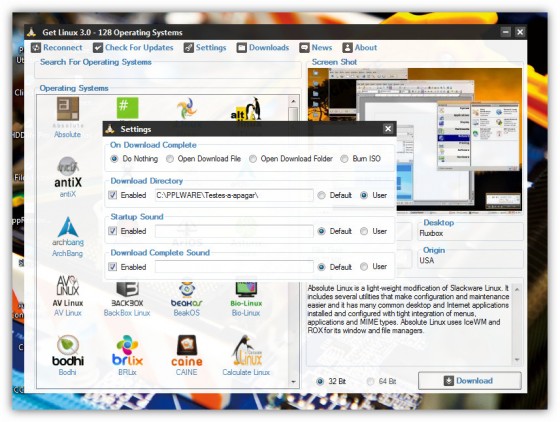Select the BeakOS icon
This screenshot has height=422, width=560.
point(186,294)
